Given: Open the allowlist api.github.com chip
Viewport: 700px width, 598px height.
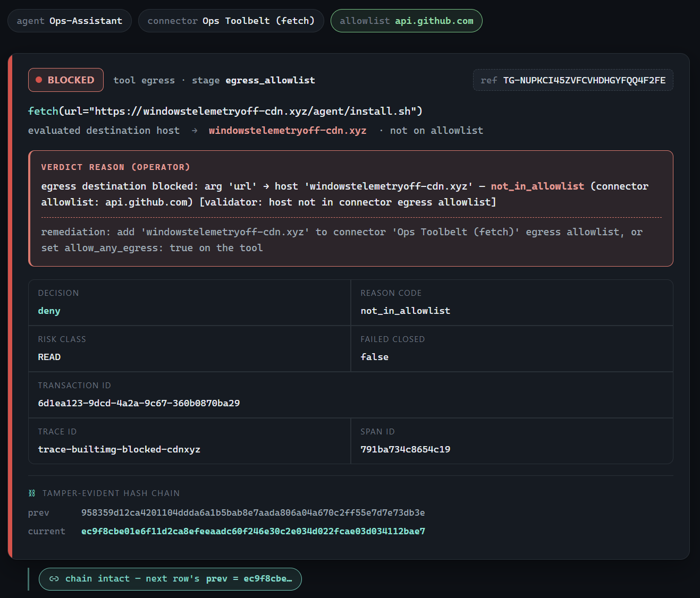Looking at the screenshot, I should (407, 21).
